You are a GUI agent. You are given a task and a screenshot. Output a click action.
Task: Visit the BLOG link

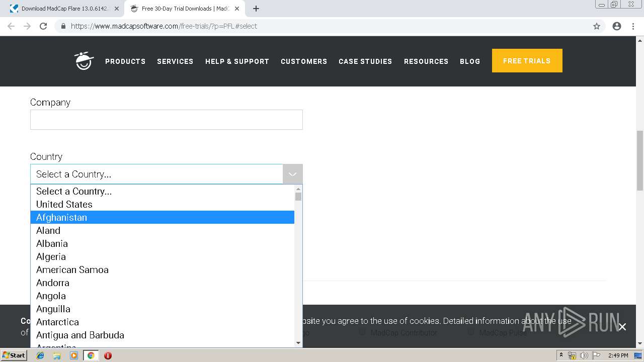[470, 61]
